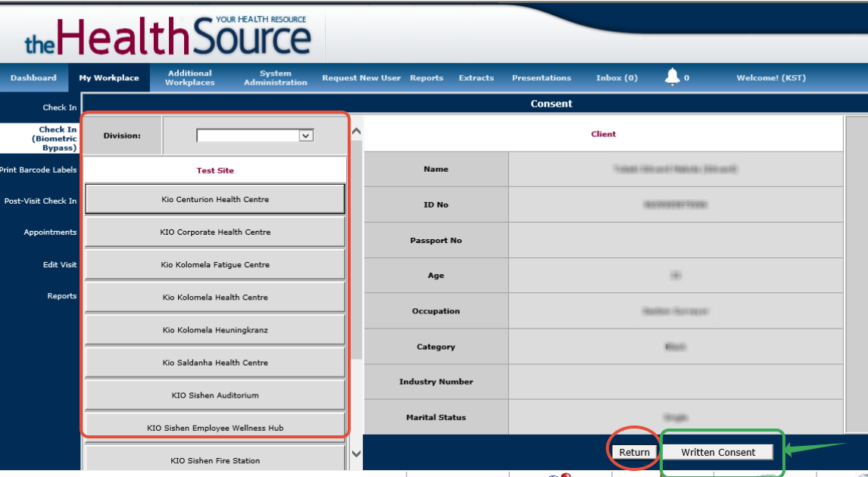Choose Kio Kolomela Heuningkranz

[215, 330]
